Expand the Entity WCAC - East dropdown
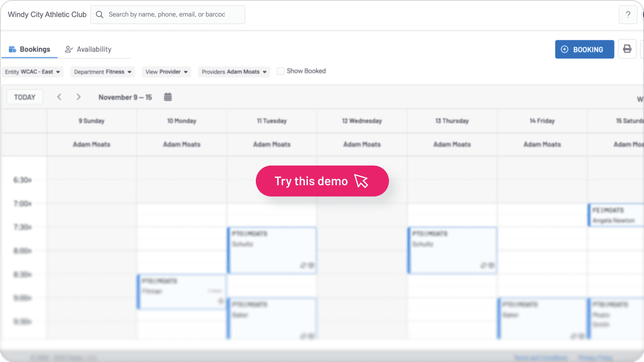Image resolution: width=644 pixels, height=362 pixels. click(x=33, y=72)
